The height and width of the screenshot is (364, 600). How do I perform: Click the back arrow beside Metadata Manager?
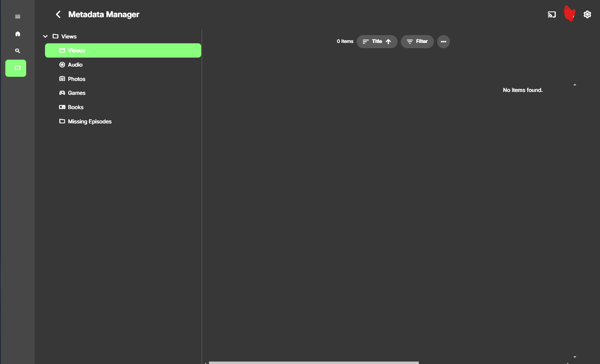coord(58,14)
